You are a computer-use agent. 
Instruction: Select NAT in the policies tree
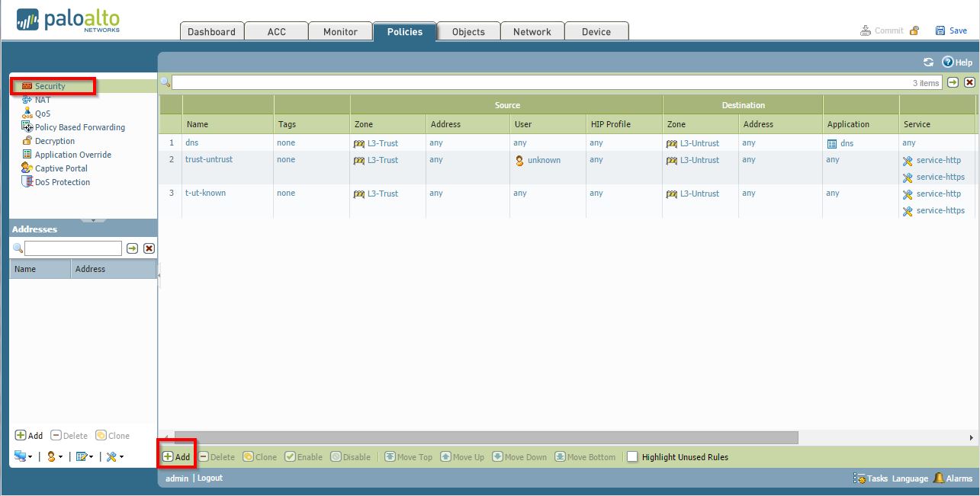pyautogui.click(x=43, y=100)
